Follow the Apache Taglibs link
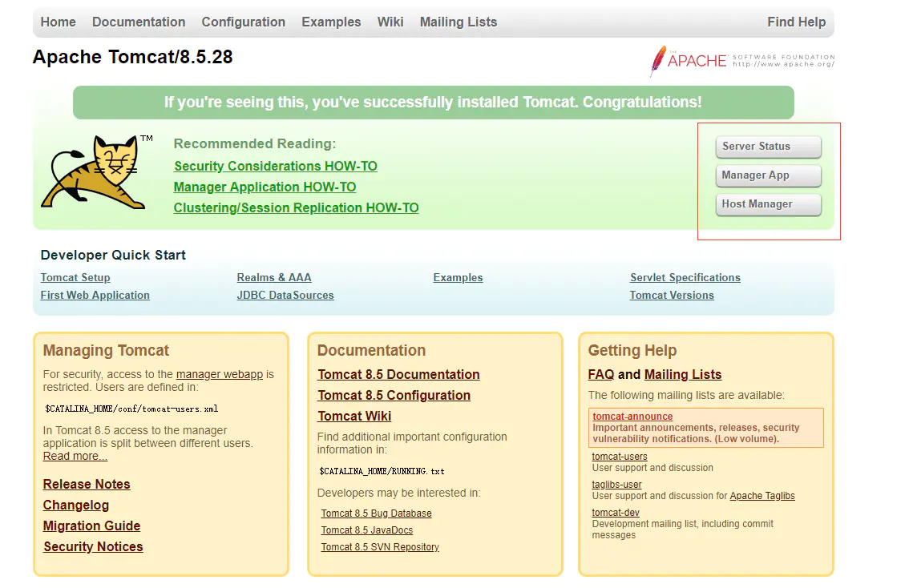Viewport: 909px width, 588px height. (762, 496)
